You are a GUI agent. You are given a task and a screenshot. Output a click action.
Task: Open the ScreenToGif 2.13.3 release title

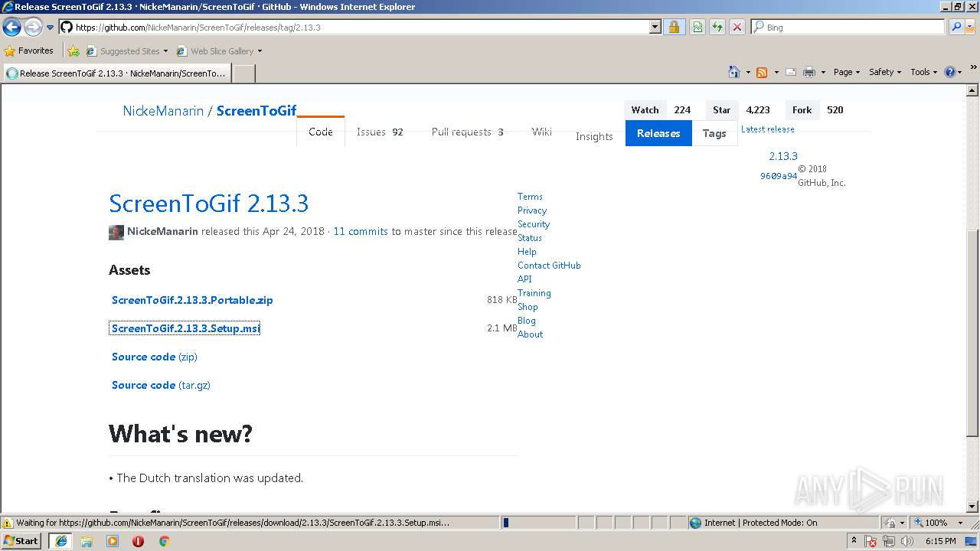pos(208,204)
